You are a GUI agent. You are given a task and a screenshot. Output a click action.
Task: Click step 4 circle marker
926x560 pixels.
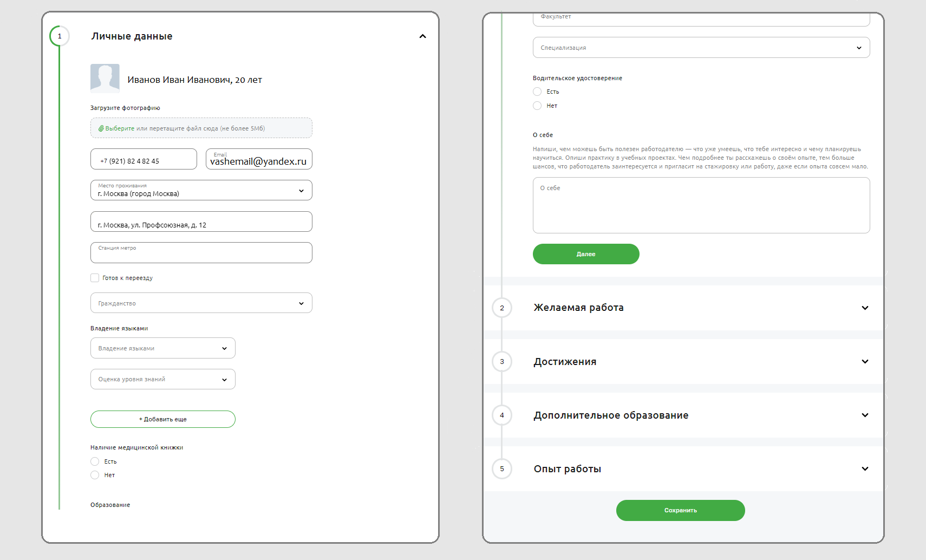501,415
